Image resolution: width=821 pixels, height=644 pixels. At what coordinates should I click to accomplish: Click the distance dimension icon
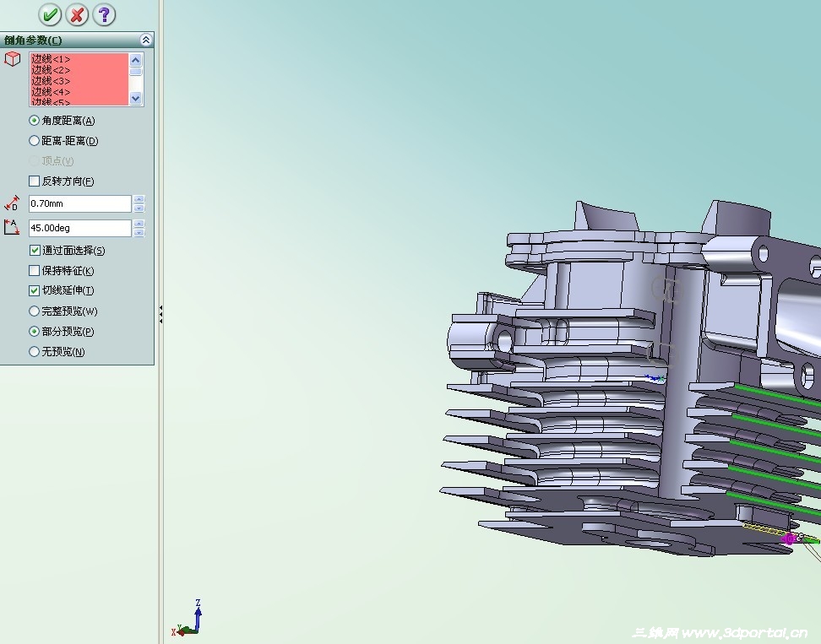click(12, 203)
